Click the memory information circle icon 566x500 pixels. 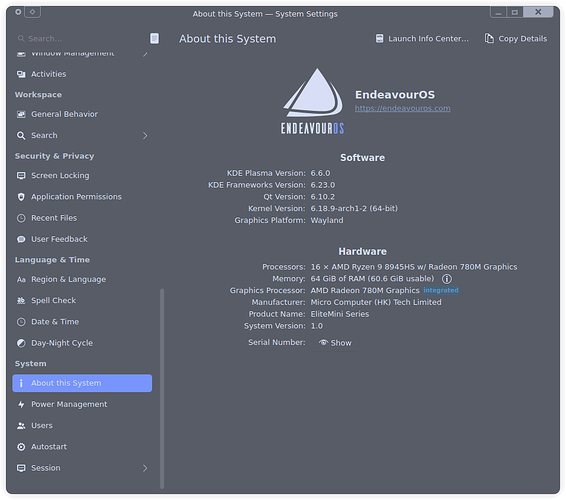click(x=447, y=279)
